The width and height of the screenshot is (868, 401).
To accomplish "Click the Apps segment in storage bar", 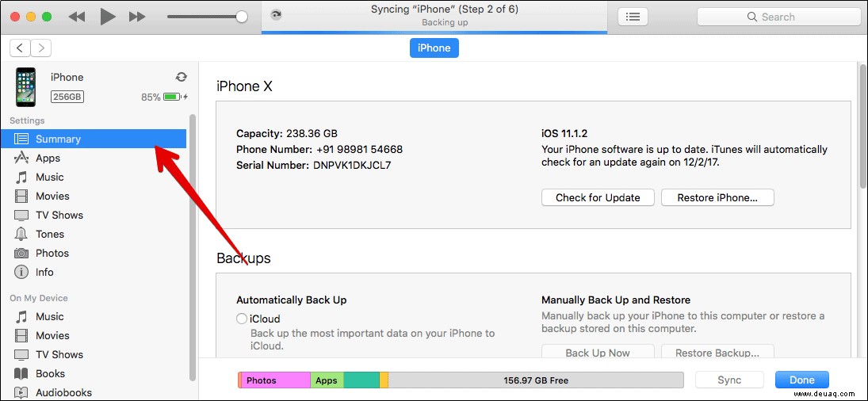I will coord(327,380).
